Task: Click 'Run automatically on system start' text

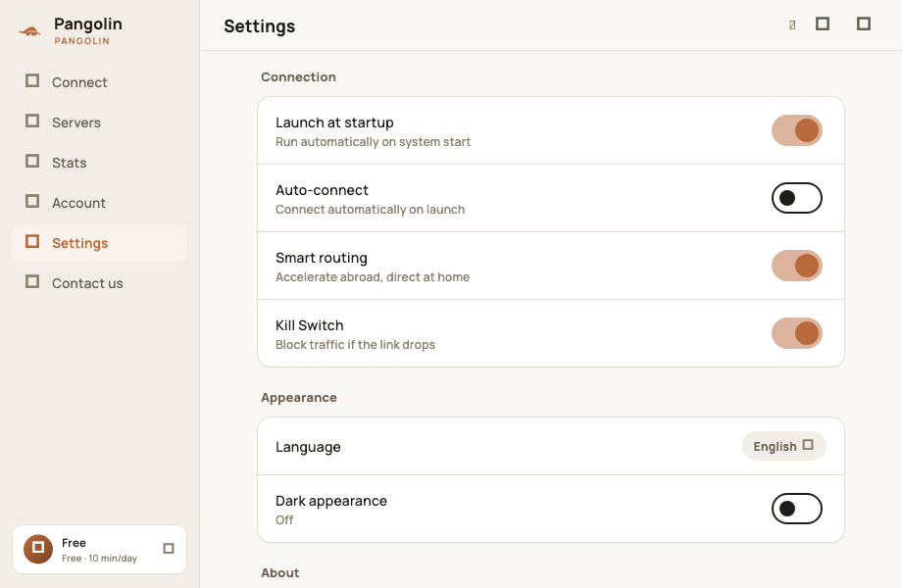Action: pos(373,142)
